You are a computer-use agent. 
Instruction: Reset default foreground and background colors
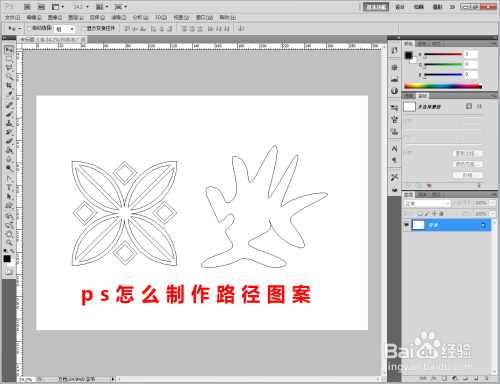(x=6, y=251)
